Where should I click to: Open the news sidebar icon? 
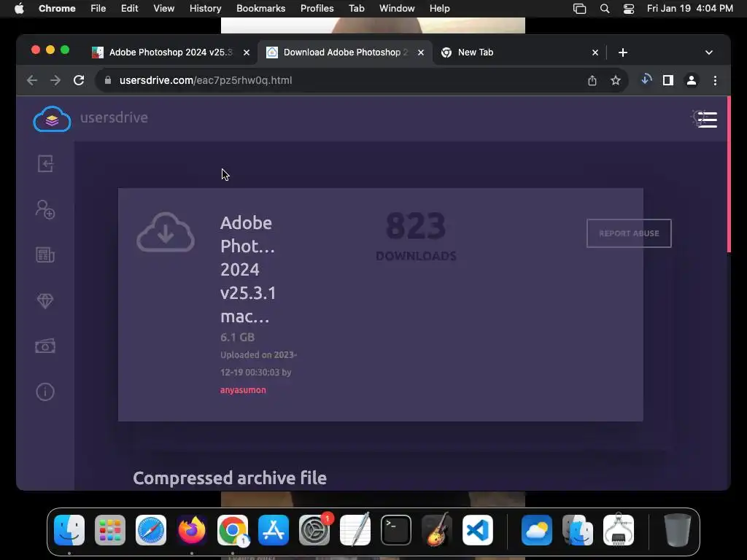[x=45, y=254]
